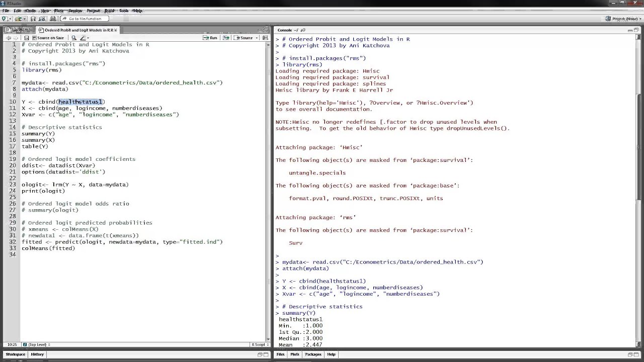Open the Code menu
This screenshot has height=362, width=644.
[31, 11]
